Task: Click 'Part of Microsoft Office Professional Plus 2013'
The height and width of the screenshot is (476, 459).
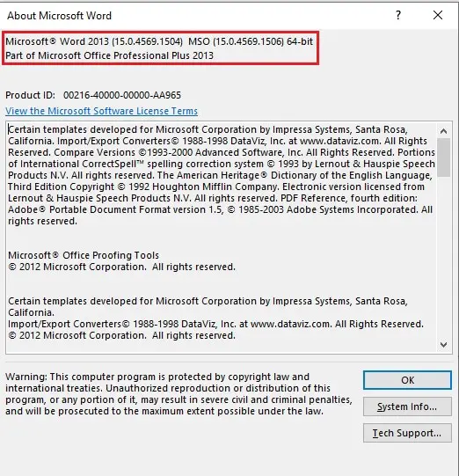Action: pos(109,55)
